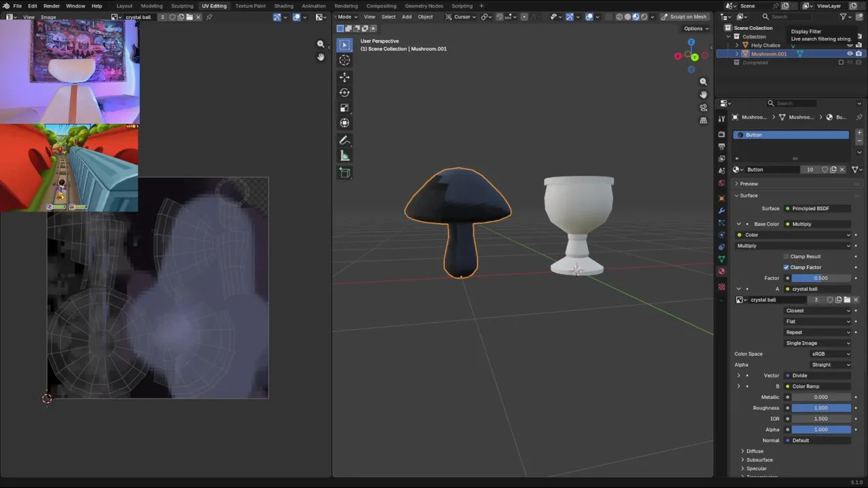Toggle Clamp Result checkbox
The image size is (868, 488).
coord(786,256)
